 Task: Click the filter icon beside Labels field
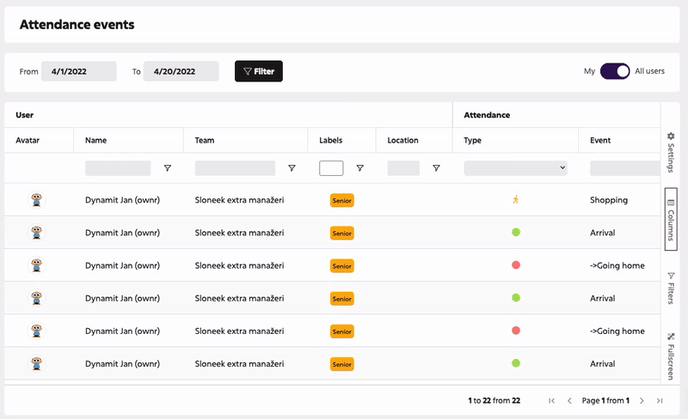point(360,168)
